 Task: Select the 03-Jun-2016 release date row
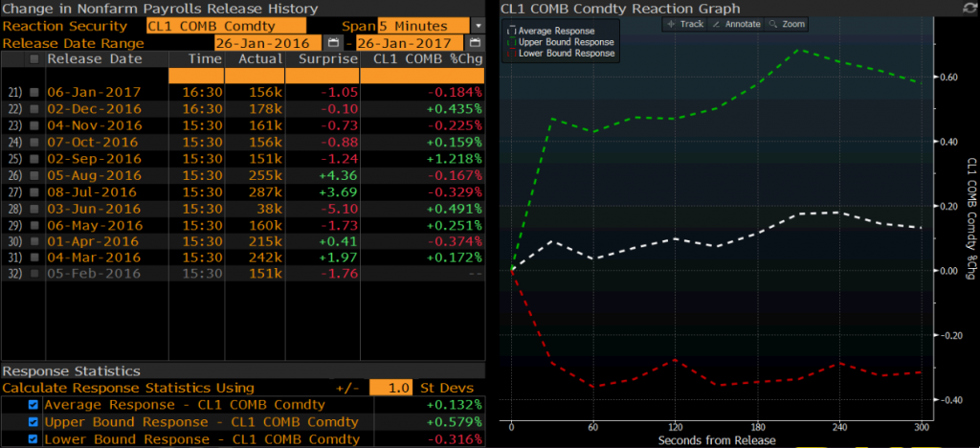tap(242, 208)
